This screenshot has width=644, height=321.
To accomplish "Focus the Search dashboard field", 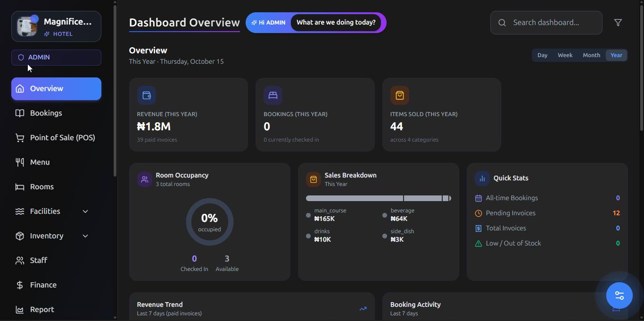I will pos(546,23).
